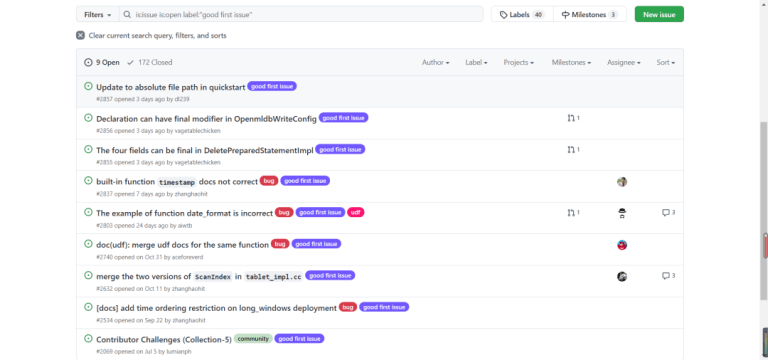768x360 pixels.
Task: Show the 172 Closed issues
Action: [149, 62]
